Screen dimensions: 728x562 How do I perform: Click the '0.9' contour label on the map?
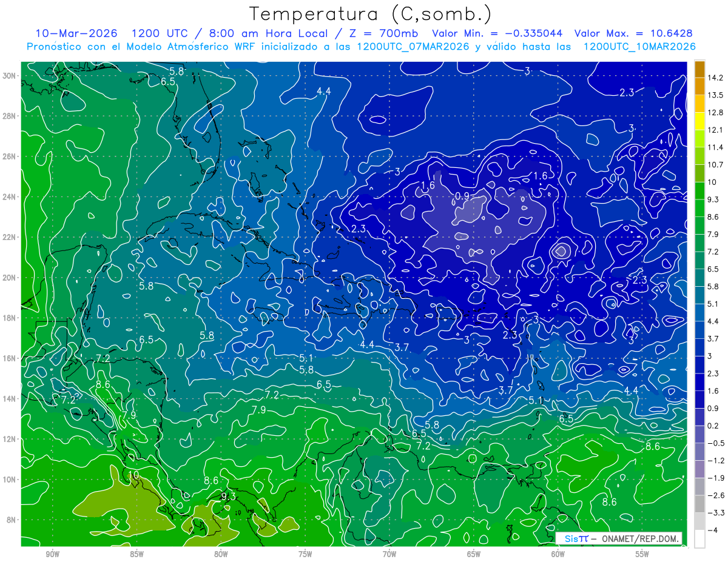462,196
